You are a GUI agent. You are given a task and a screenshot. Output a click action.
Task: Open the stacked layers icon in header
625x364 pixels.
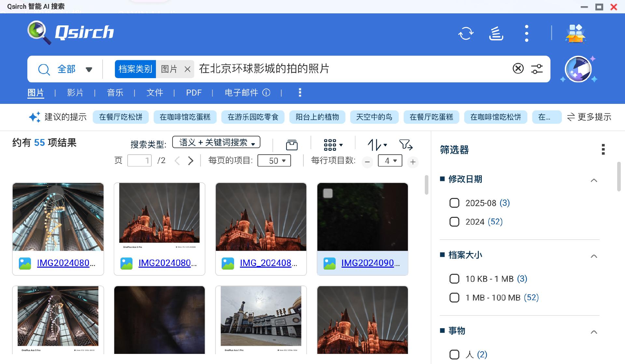coord(496,33)
